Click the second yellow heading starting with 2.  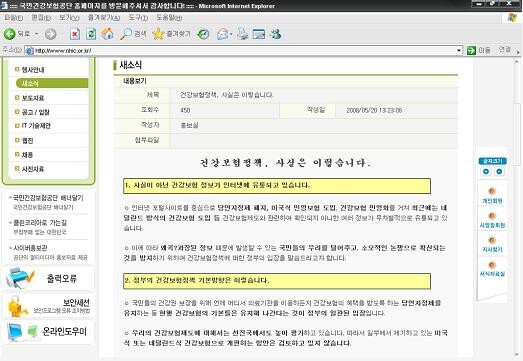click(x=277, y=281)
